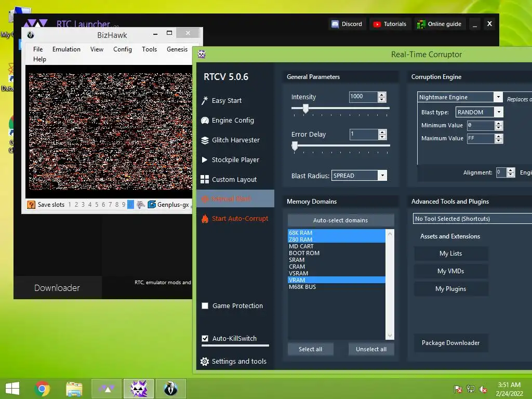532x399 pixels.
Task: Click the Select all button
Action: pyautogui.click(x=311, y=349)
